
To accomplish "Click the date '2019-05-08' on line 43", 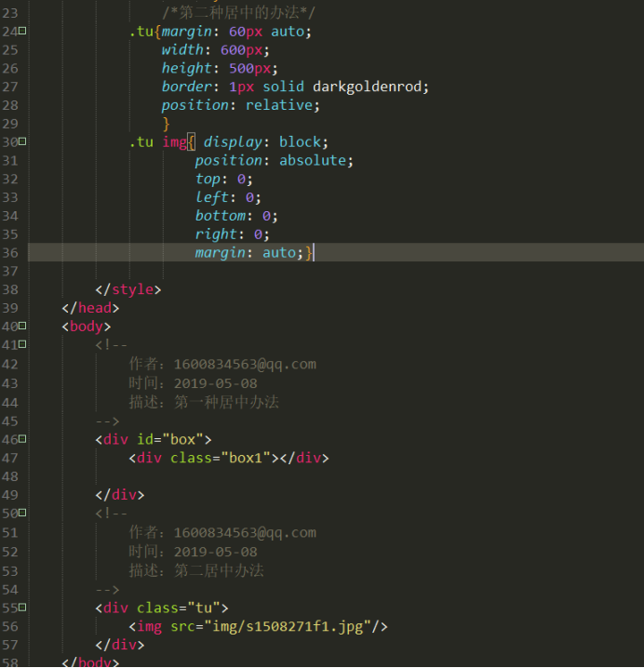I will click(x=216, y=384).
